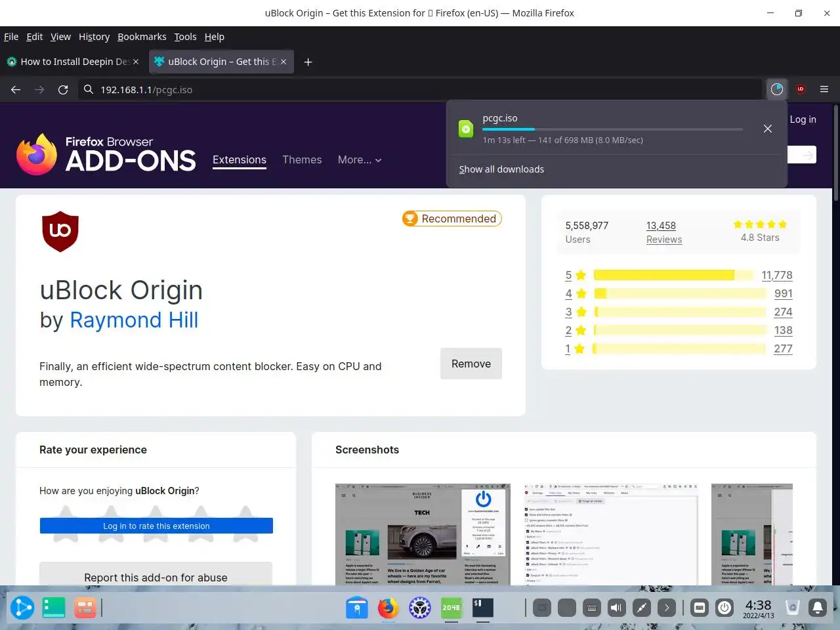This screenshot has height=630, width=840.
Task: Click the volume speaker tray icon
Action: pos(616,608)
